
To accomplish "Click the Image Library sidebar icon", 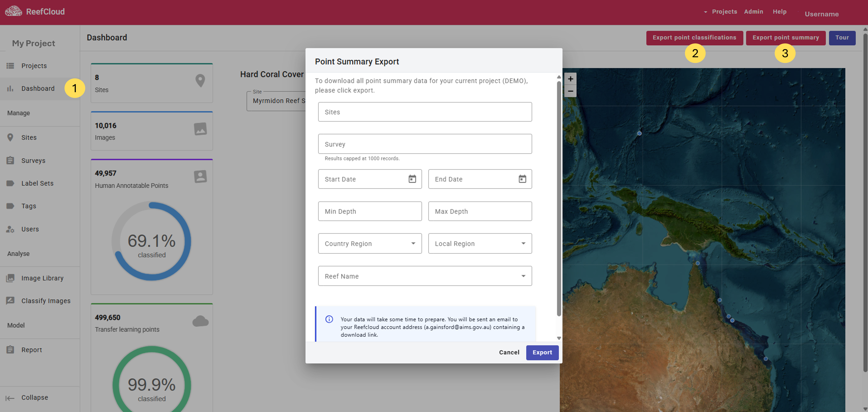I will pos(10,278).
